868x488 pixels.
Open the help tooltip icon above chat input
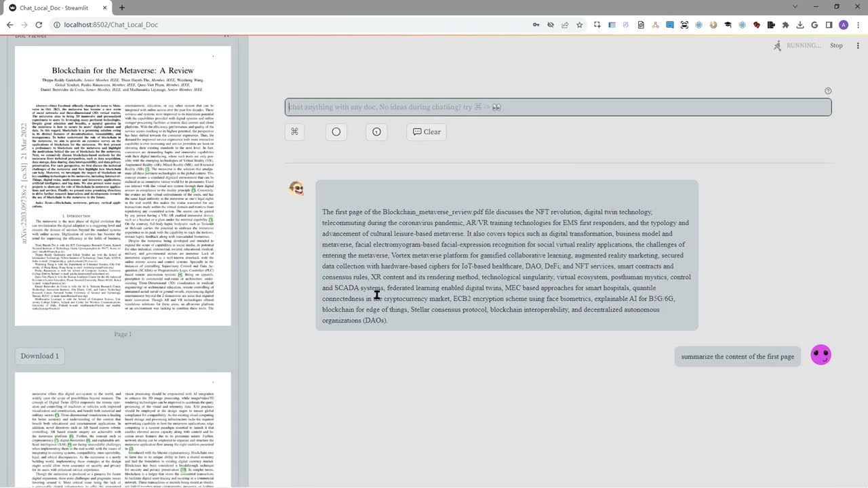pyautogui.click(x=827, y=91)
